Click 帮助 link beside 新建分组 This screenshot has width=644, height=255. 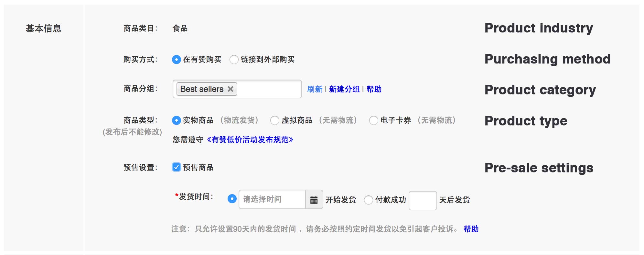pyautogui.click(x=374, y=89)
